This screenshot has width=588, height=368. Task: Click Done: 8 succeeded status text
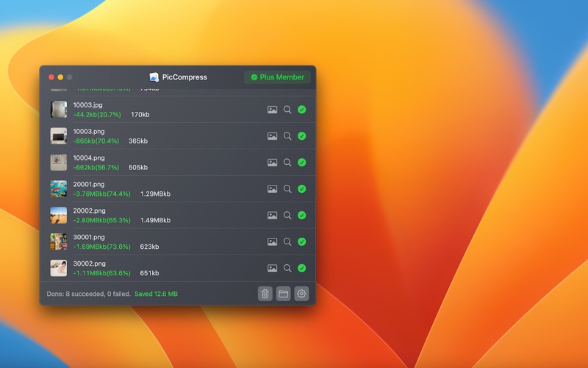click(88, 294)
